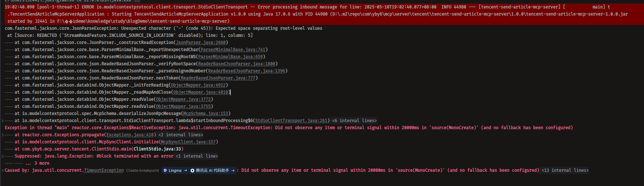Toggle fold arrow beside StdioClientTransport.lambda line
Screen dimensions: 644x186
click(3, 121)
